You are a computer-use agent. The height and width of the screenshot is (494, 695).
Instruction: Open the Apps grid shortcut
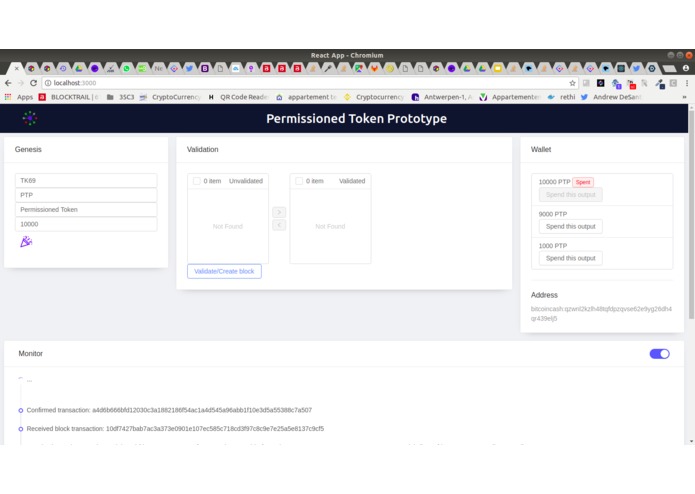pos(19,97)
